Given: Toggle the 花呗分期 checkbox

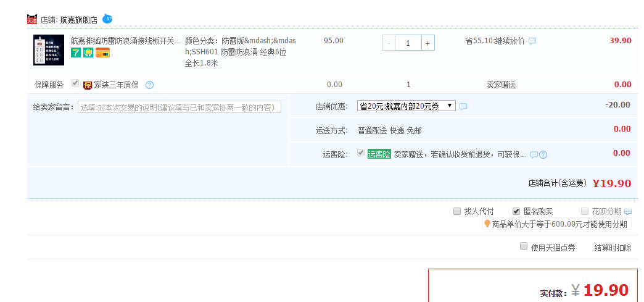Looking at the screenshot, I should click(585, 211).
